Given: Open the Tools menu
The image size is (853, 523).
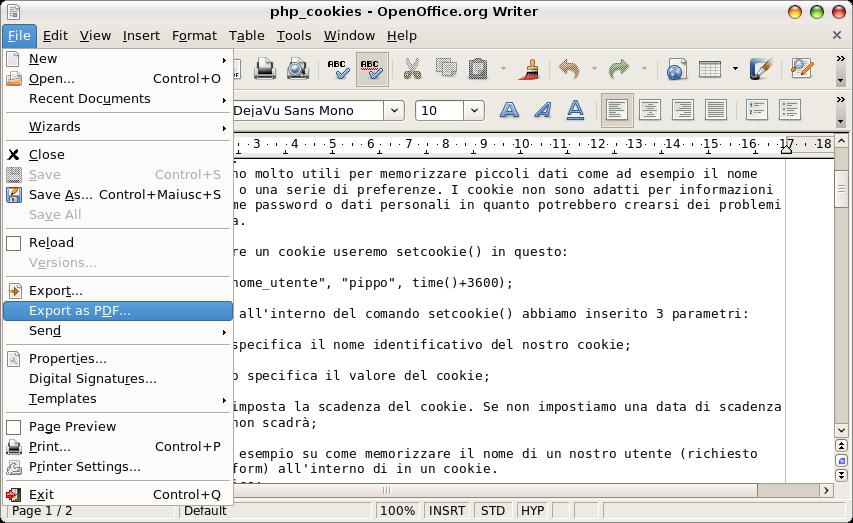Looking at the screenshot, I should [x=294, y=36].
